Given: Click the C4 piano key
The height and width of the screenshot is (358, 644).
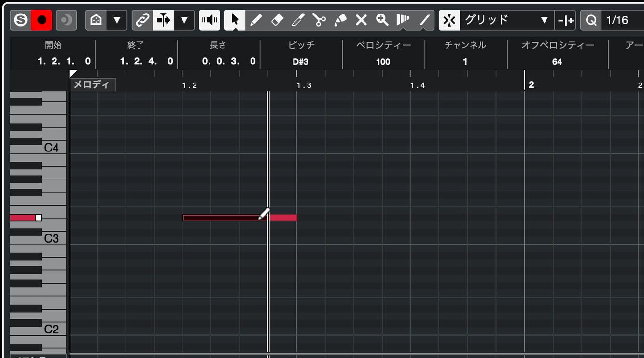Looking at the screenshot, I should click(38, 148).
